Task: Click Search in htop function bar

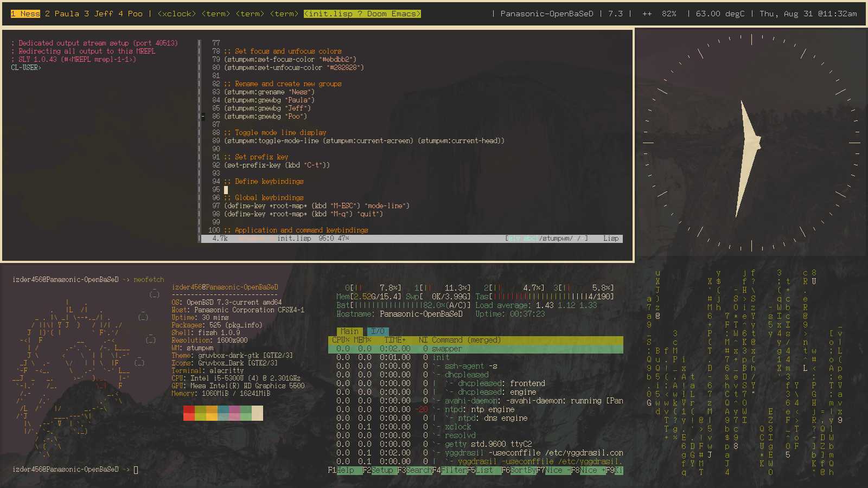Action: click(x=419, y=470)
